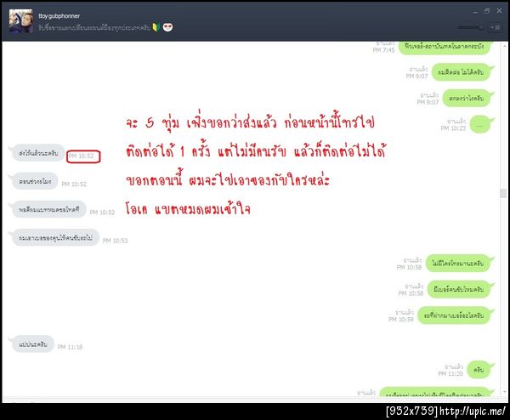Click the chat scrollbar up arrow

(x=504, y=46)
